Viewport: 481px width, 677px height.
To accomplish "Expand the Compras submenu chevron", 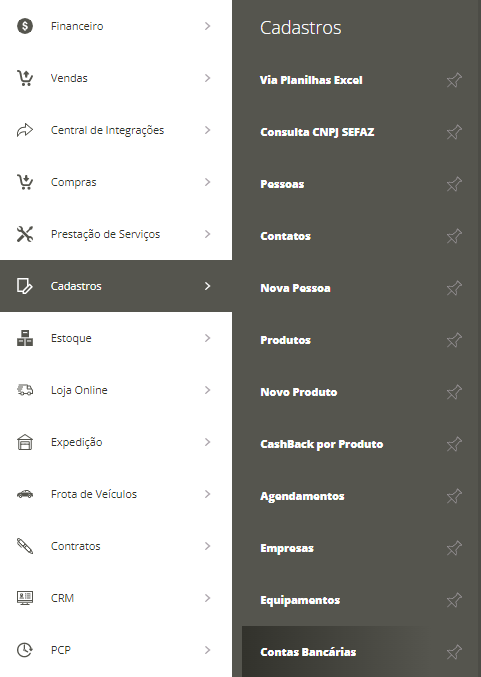I will coord(207,182).
